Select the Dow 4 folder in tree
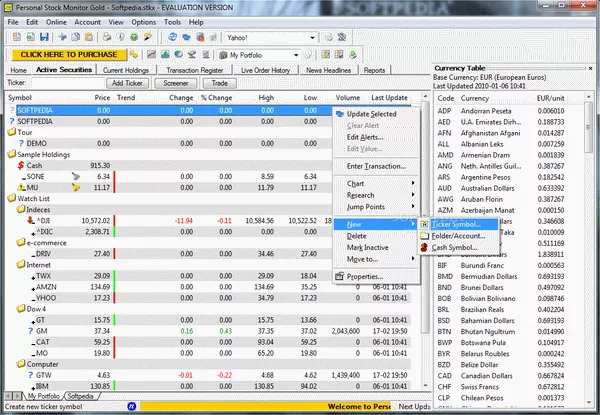 [x=36, y=309]
